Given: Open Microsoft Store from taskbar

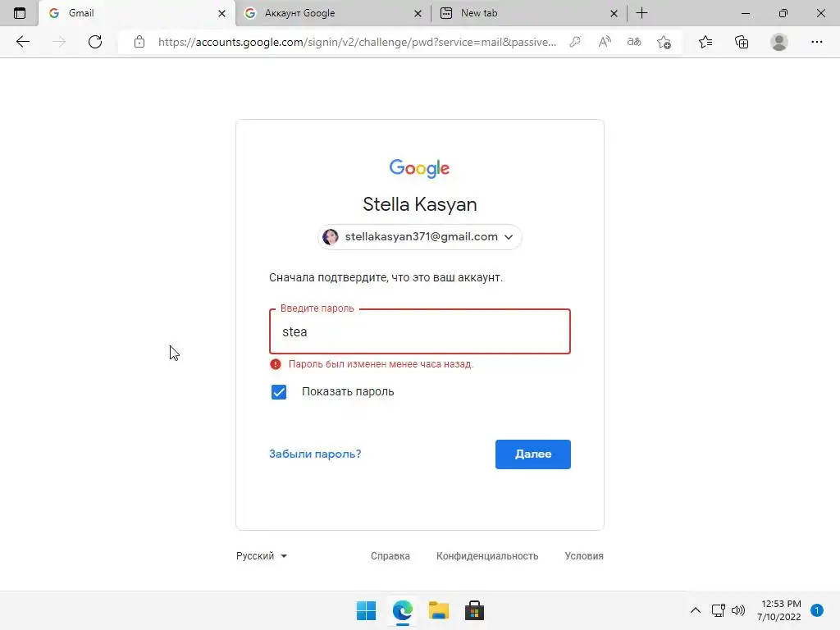Looking at the screenshot, I should [474, 610].
